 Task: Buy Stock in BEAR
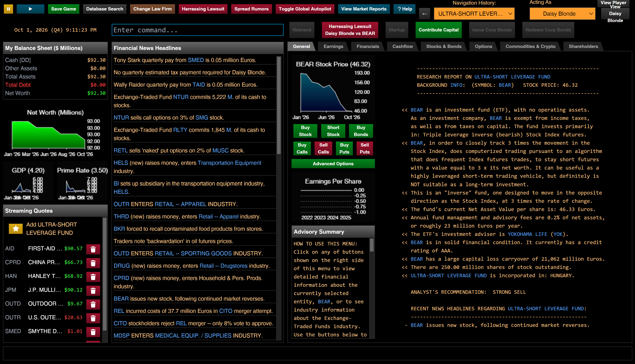point(305,131)
